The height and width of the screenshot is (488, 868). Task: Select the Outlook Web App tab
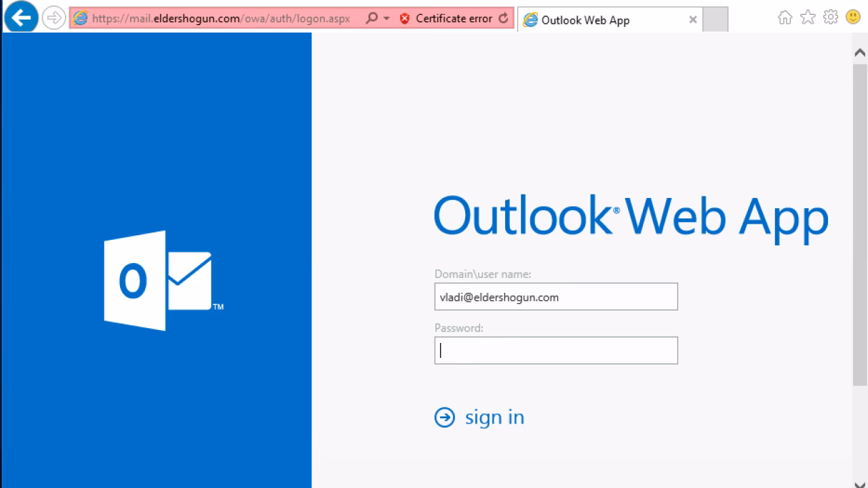(595, 20)
